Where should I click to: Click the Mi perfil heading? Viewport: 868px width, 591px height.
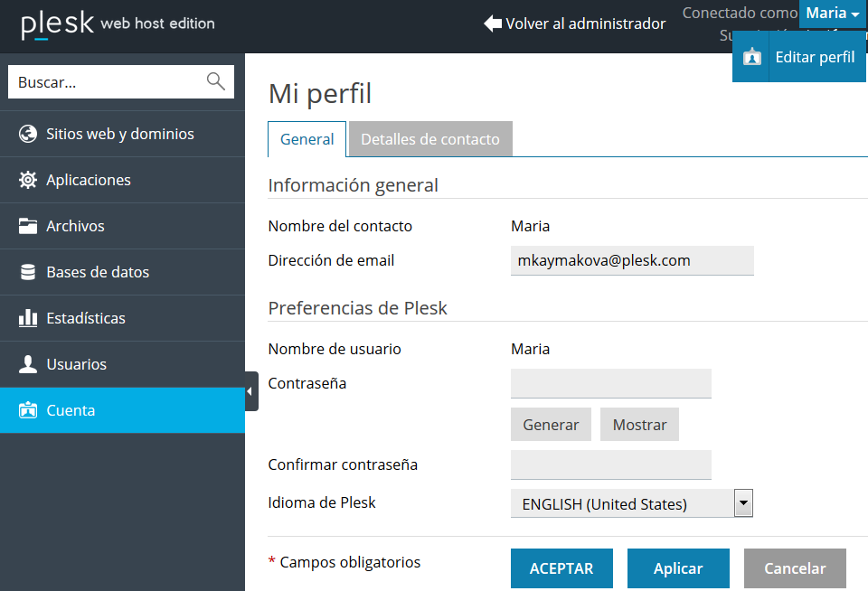tap(320, 93)
